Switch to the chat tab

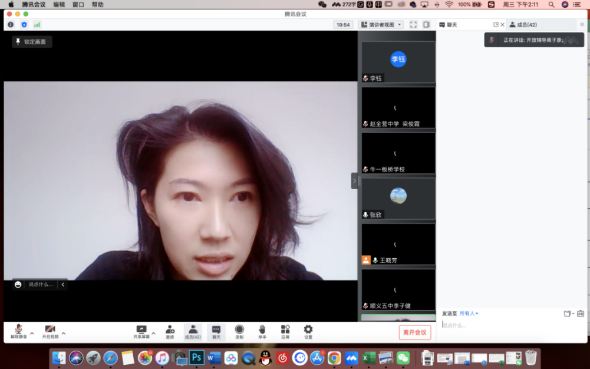pyautogui.click(x=448, y=25)
